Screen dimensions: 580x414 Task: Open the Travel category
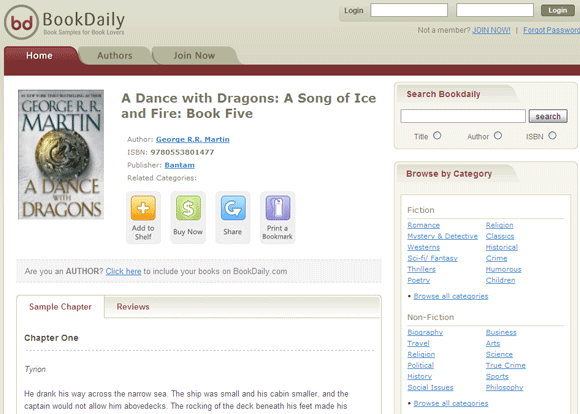pyautogui.click(x=418, y=343)
